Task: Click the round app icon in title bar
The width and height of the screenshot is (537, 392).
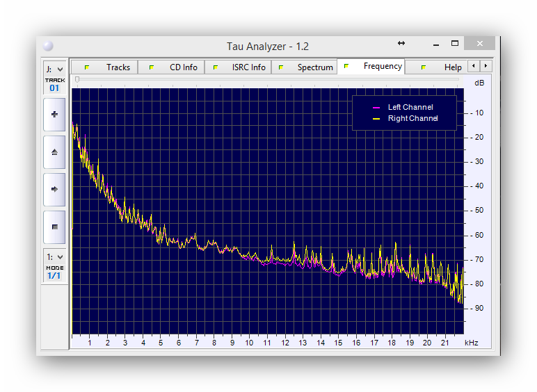Action: 48,46
